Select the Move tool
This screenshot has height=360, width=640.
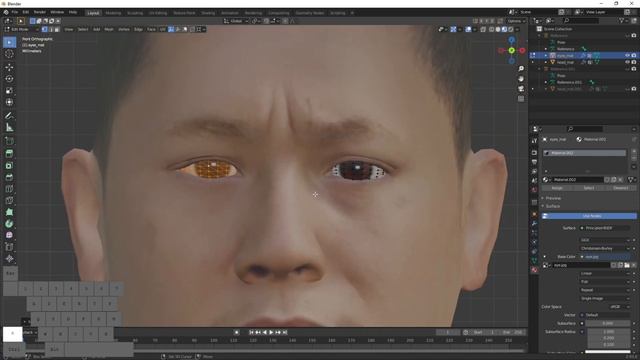tap(9, 67)
